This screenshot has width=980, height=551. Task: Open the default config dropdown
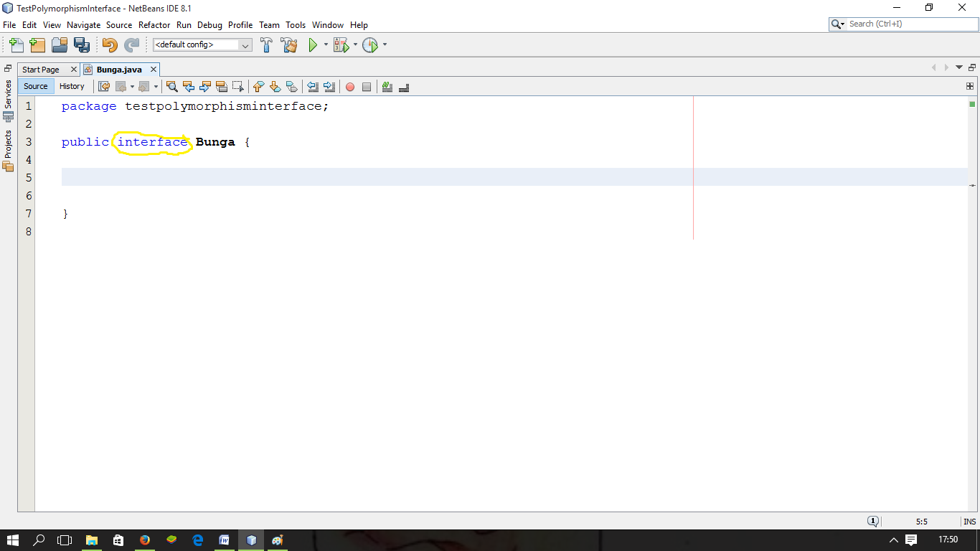246,44
